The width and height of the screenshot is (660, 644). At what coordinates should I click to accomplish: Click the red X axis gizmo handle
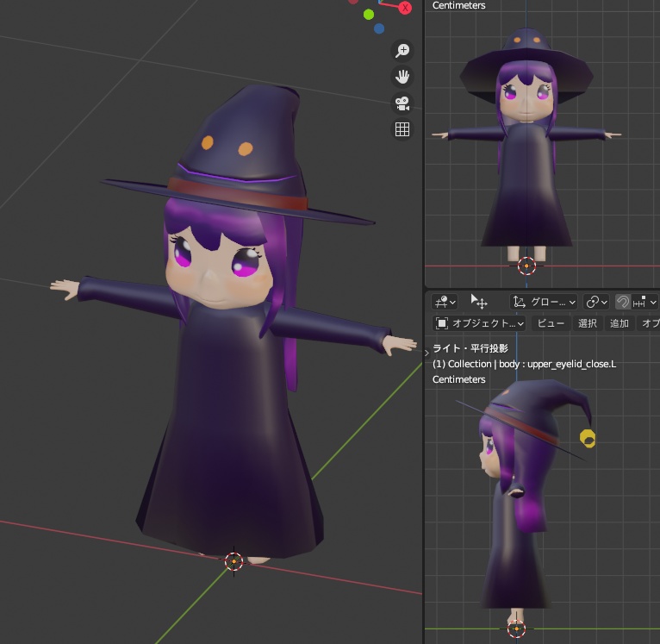405,7
